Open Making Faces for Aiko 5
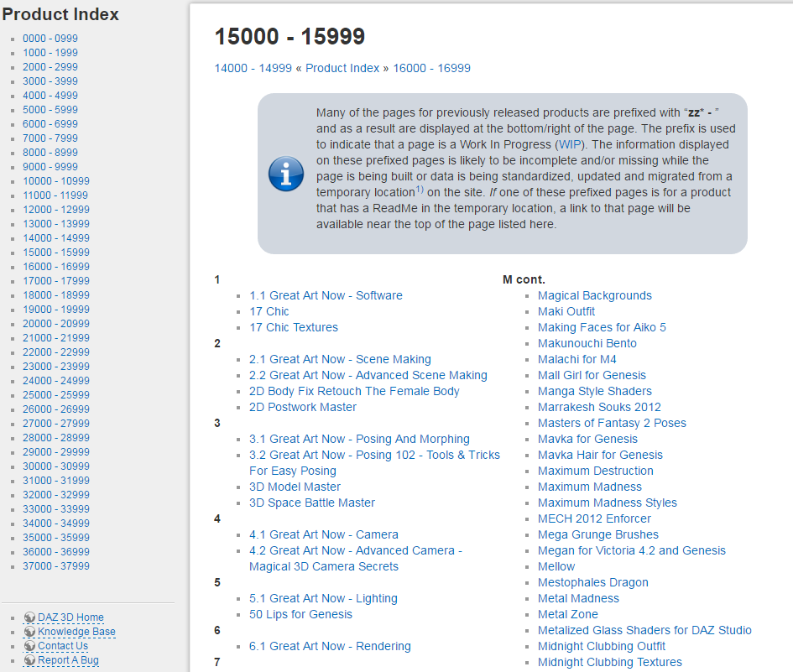This screenshot has width=793, height=672. point(602,327)
